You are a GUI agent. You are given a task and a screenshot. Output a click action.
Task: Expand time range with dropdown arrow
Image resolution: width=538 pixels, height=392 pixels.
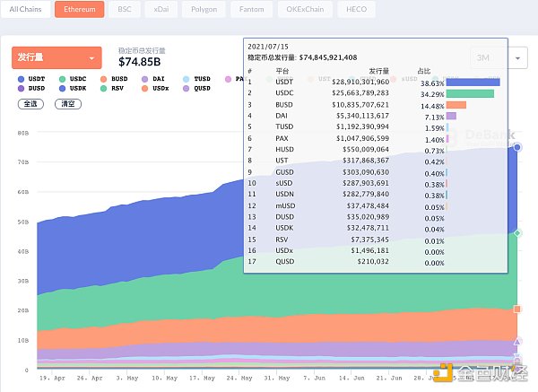pos(517,58)
